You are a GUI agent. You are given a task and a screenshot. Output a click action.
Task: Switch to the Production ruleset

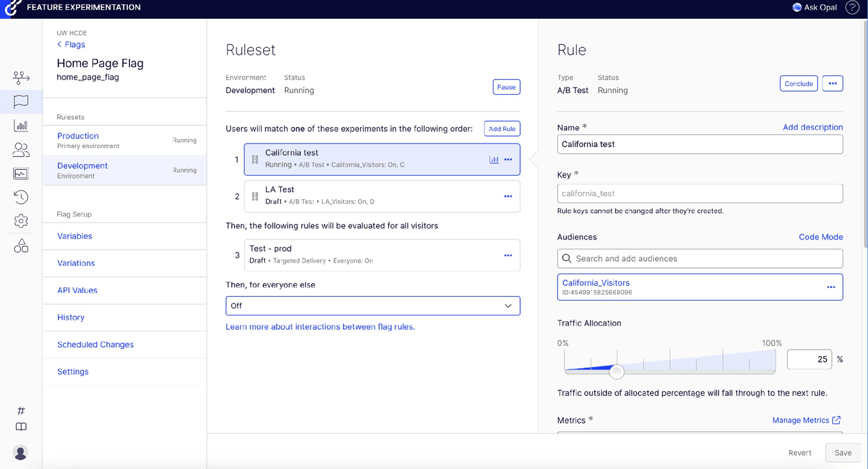pyautogui.click(x=78, y=136)
